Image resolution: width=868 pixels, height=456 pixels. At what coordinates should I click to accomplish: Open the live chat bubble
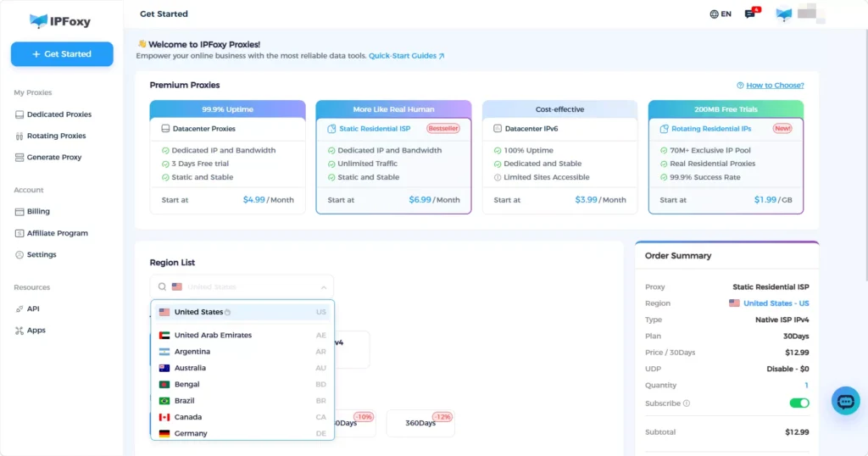(x=845, y=401)
